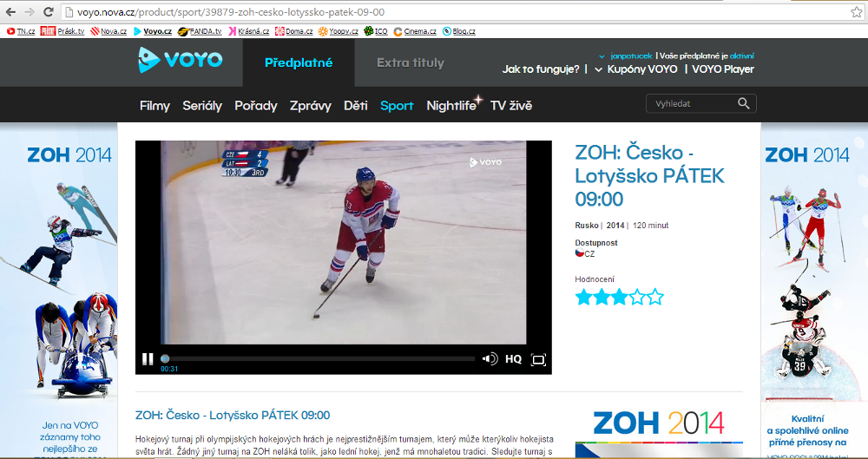Open the Nightlife menu
Viewport: 868px width, 459px height.
point(452,105)
